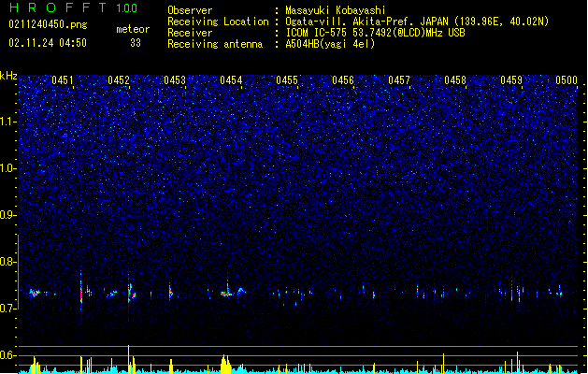This screenshot has height=374, width=588.
Task: Click the meteor label
Action: tap(133, 29)
